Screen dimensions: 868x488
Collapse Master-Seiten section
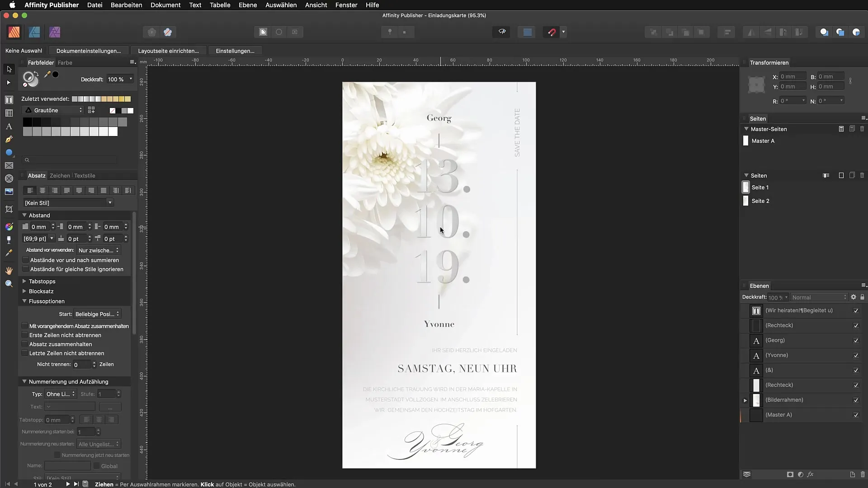746,129
